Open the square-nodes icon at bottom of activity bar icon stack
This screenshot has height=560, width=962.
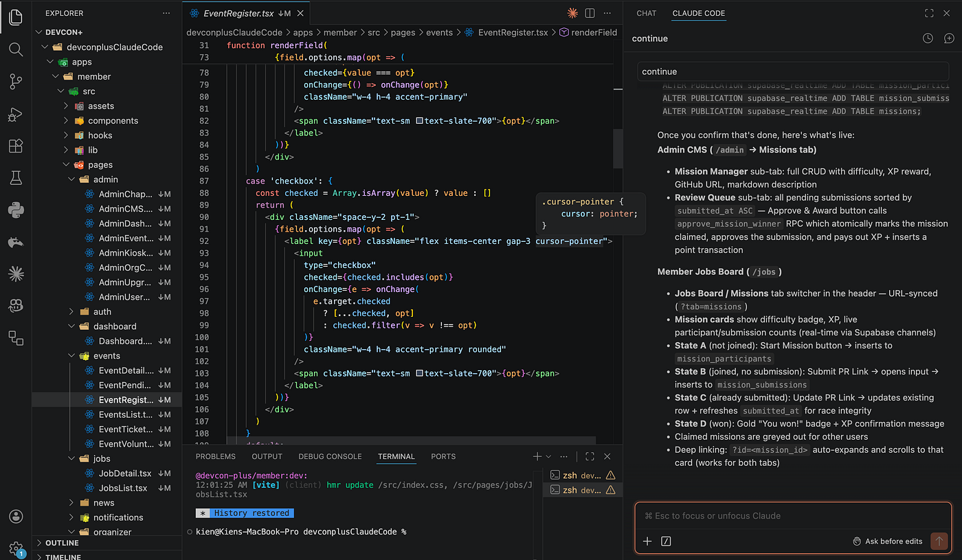[16, 337]
